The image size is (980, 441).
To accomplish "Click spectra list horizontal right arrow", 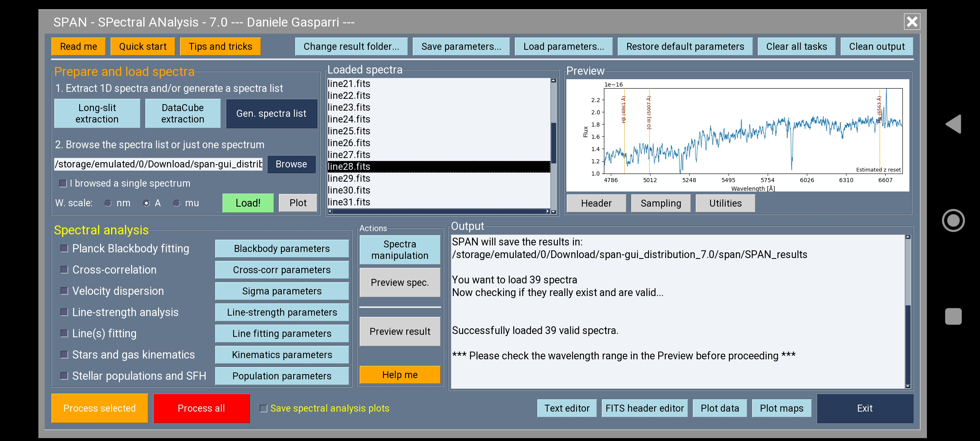I will tap(548, 211).
